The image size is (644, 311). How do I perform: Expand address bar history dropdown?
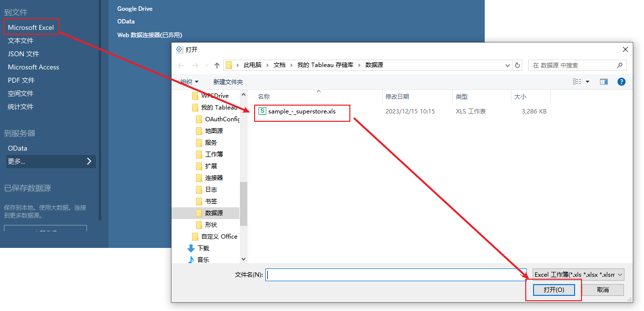point(507,65)
